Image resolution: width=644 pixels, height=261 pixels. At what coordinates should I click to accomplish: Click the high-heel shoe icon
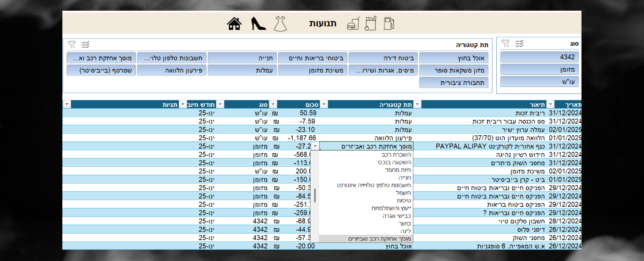pos(258,24)
